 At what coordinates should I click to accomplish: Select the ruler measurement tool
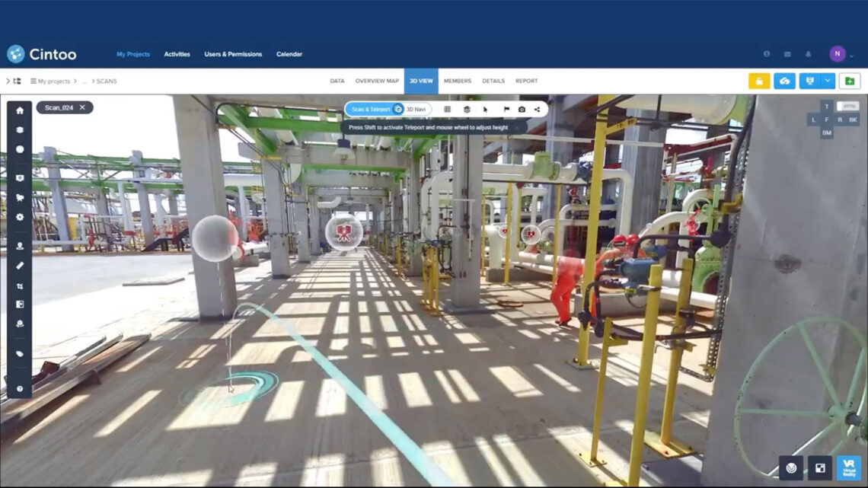(20, 266)
